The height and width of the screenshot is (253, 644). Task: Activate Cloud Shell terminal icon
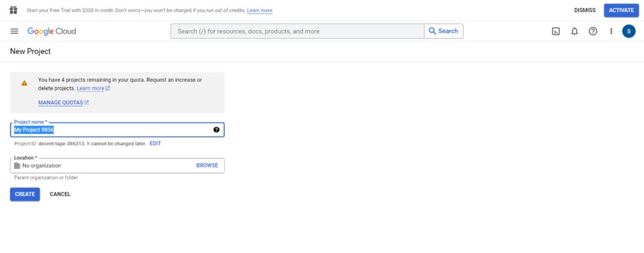click(x=556, y=31)
